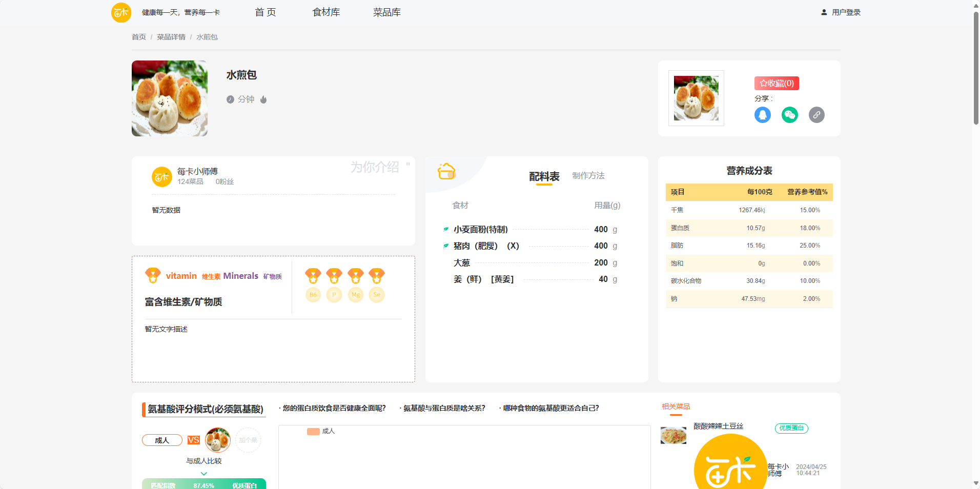Expand the 与成人比较 section chevron
Viewport: 980px width, 489px height.
pyautogui.click(x=203, y=474)
